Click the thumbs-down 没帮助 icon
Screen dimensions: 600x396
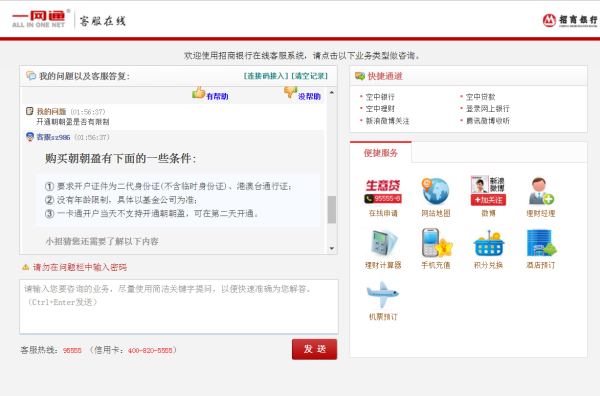point(290,92)
